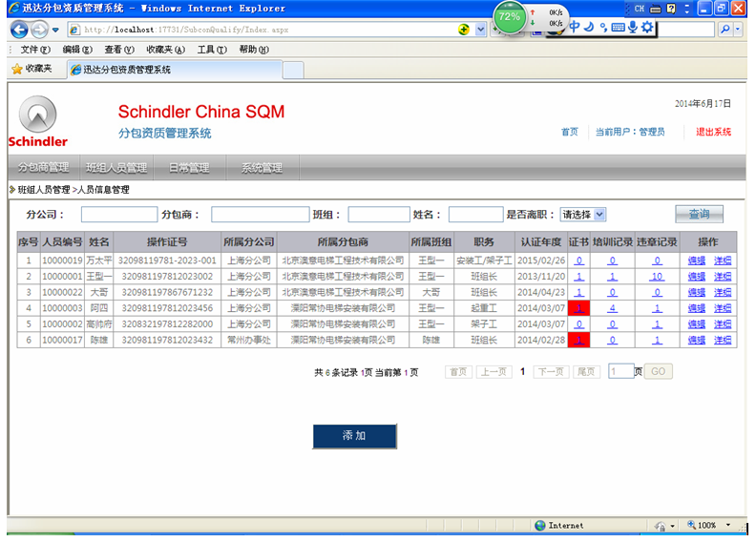This screenshot has height=542, width=756.
Task: Open the 收藏夹 favorites star button
Action: tap(32, 69)
